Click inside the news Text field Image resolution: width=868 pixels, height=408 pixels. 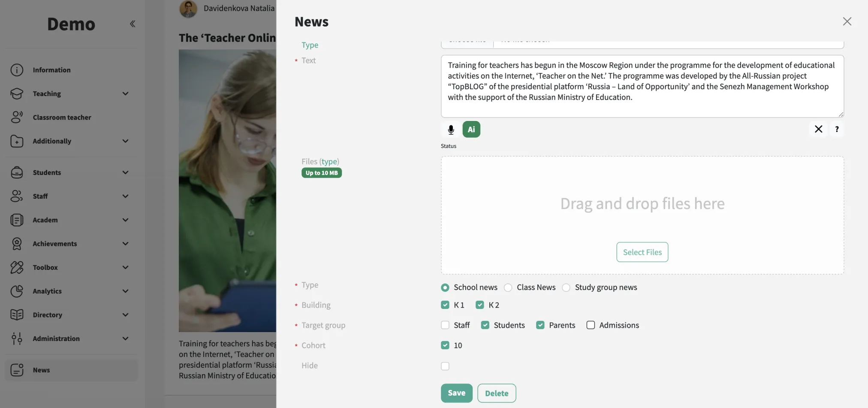click(642, 86)
